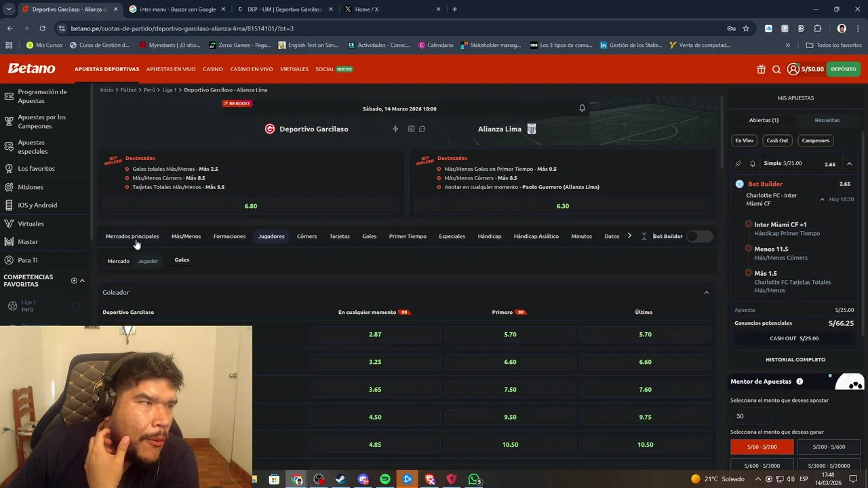868x488 pixels.
Task: Click the Alianza Lima team crest
Action: (x=532, y=129)
